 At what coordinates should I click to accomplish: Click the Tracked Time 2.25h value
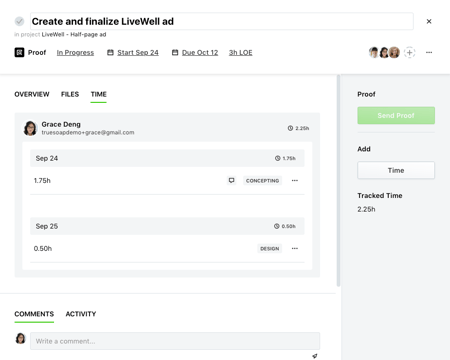tap(366, 209)
